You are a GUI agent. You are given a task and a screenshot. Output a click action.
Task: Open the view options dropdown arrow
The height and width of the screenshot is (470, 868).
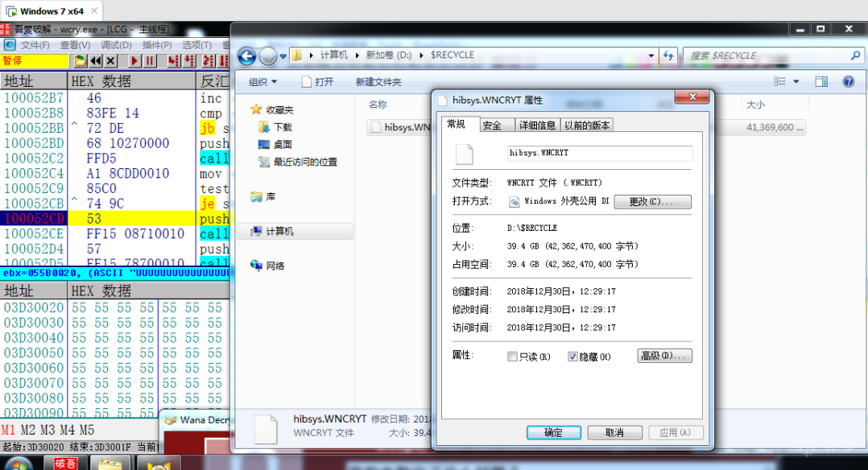(796, 82)
